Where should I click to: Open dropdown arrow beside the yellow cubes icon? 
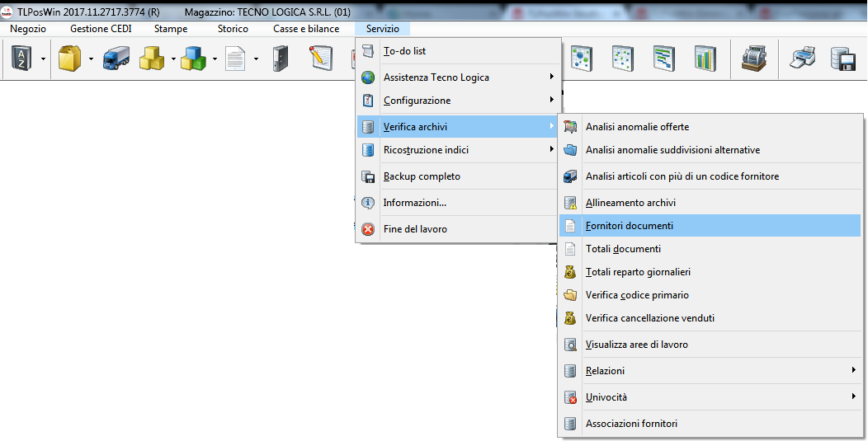click(173, 59)
